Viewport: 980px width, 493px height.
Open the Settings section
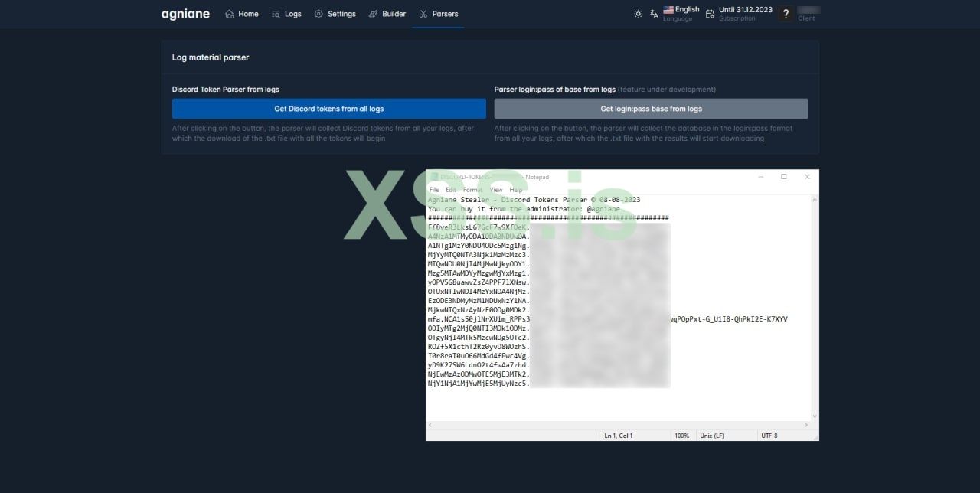[x=335, y=14]
